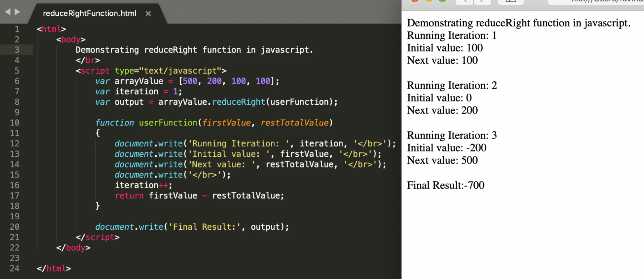The height and width of the screenshot is (279, 644).
Task: Click the 'var iteration = 1;' line
Action: pyautogui.click(x=138, y=91)
